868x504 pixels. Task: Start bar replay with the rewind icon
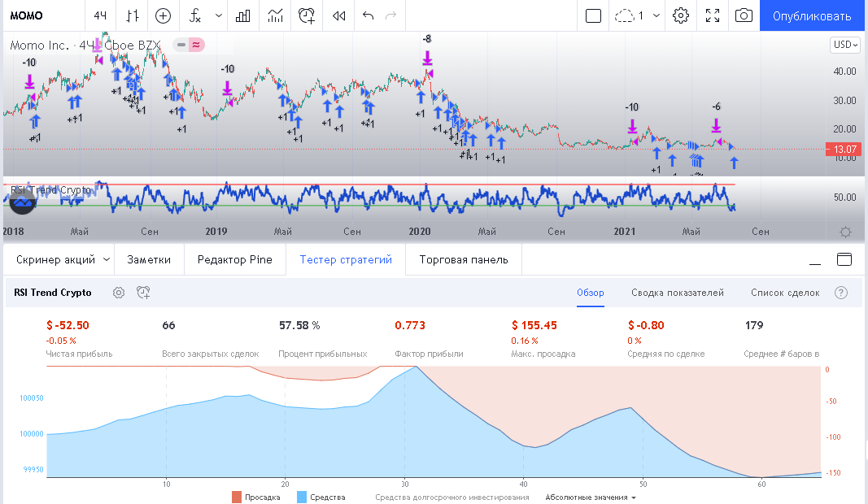[x=339, y=15]
